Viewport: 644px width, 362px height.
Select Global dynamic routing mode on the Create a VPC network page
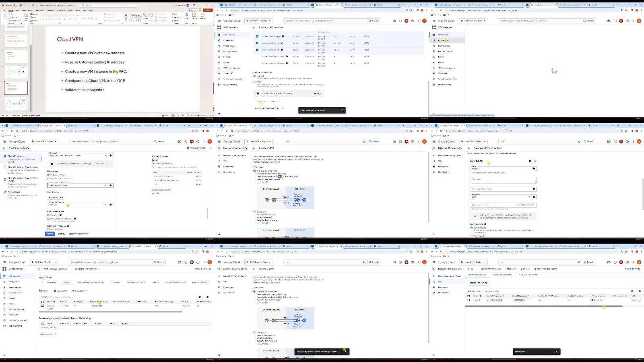pyautogui.click(x=254, y=82)
